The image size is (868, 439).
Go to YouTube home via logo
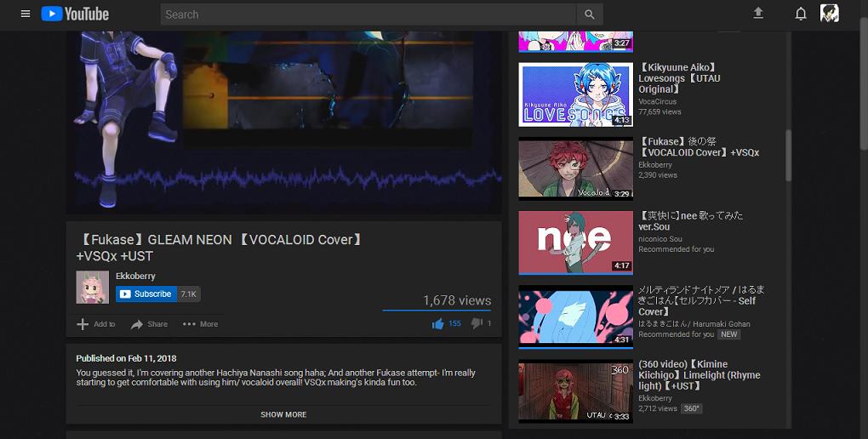click(75, 14)
